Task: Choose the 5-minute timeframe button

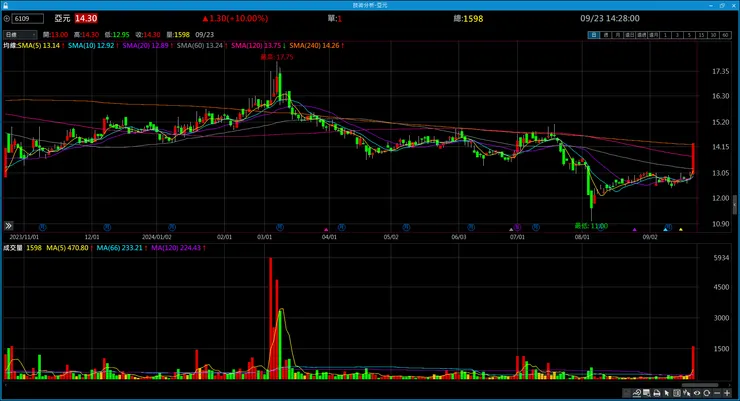Action: (690, 35)
